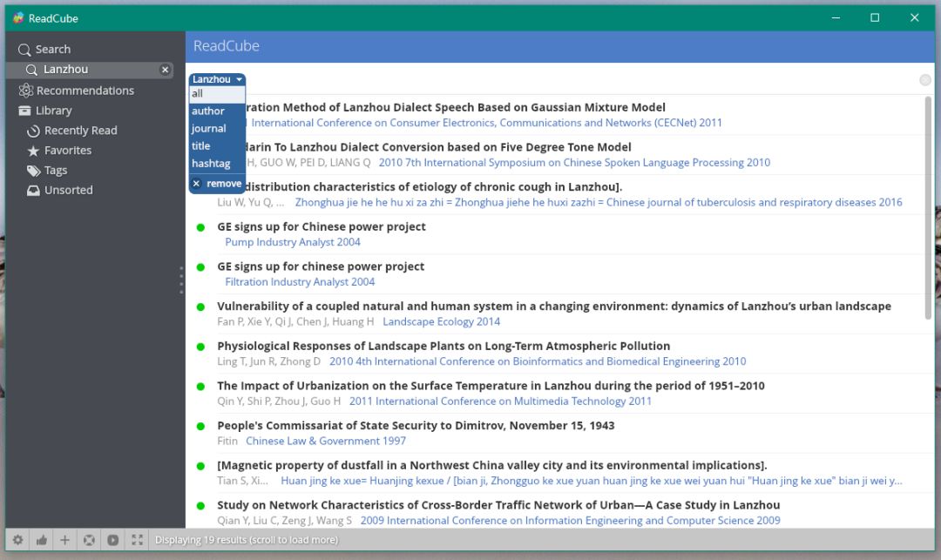Open 'Physiological Responses of Landscape Plants' article
Image resolution: width=941 pixels, height=560 pixels.
(x=443, y=346)
